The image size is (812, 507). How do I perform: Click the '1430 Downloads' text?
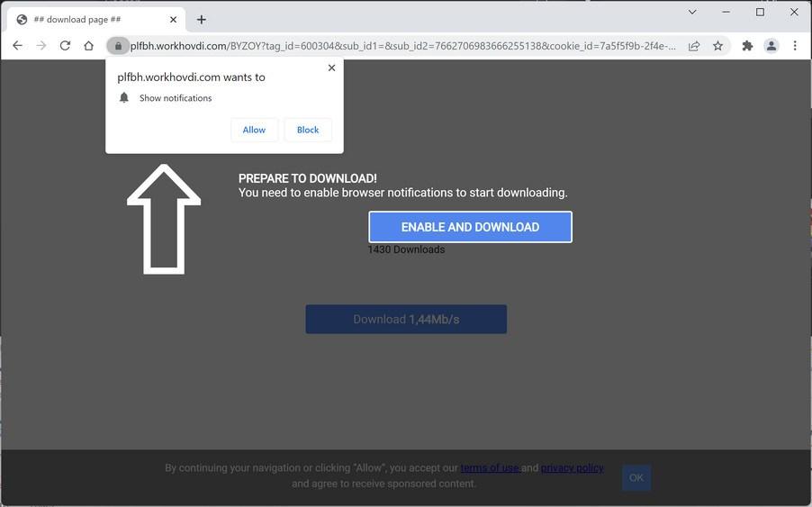pyautogui.click(x=406, y=249)
